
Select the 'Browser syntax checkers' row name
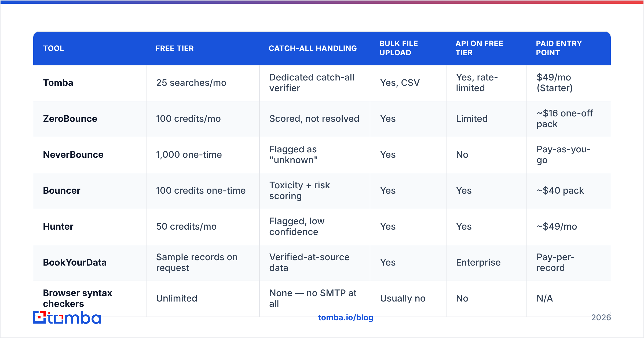(x=78, y=298)
